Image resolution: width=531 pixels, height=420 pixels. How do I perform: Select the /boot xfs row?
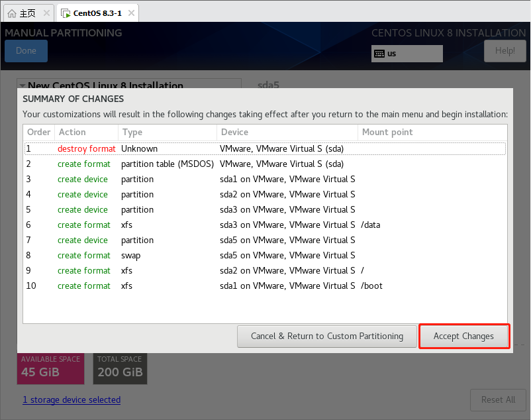[265, 286]
